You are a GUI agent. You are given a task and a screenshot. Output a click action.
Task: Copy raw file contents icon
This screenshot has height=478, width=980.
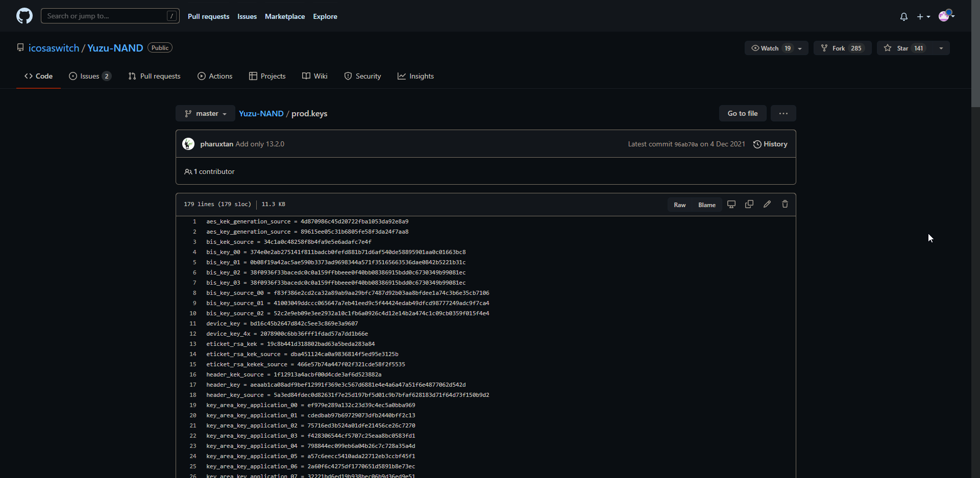coord(749,205)
